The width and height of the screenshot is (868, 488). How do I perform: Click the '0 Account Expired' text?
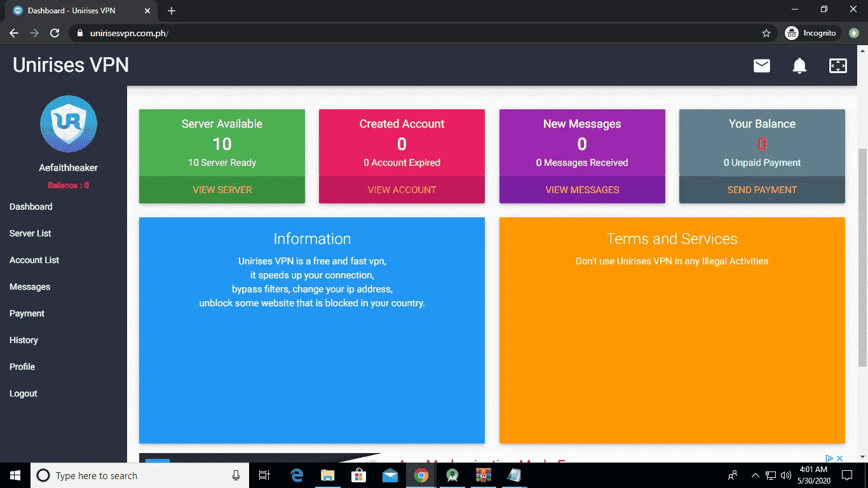click(x=402, y=163)
